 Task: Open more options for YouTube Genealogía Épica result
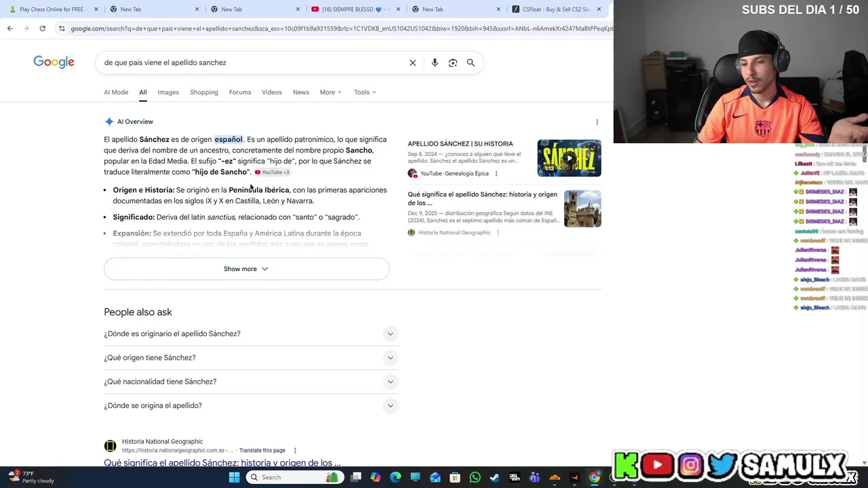(x=496, y=174)
